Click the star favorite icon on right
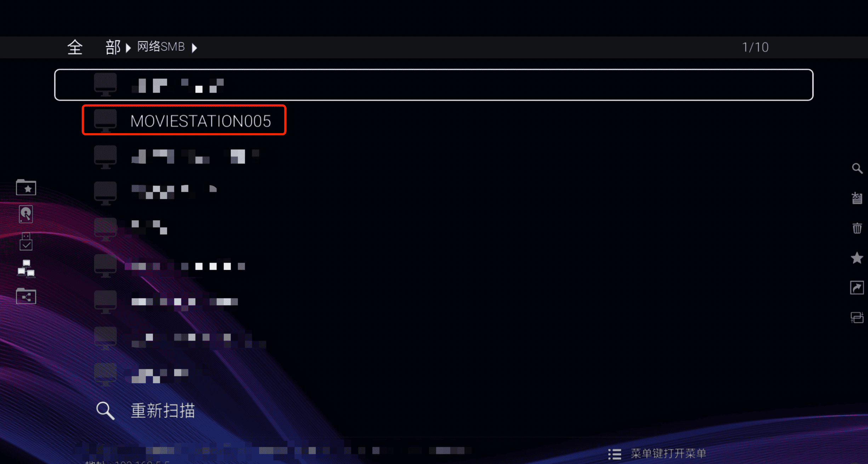This screenshot has width=868, height=464. point(857,258)
